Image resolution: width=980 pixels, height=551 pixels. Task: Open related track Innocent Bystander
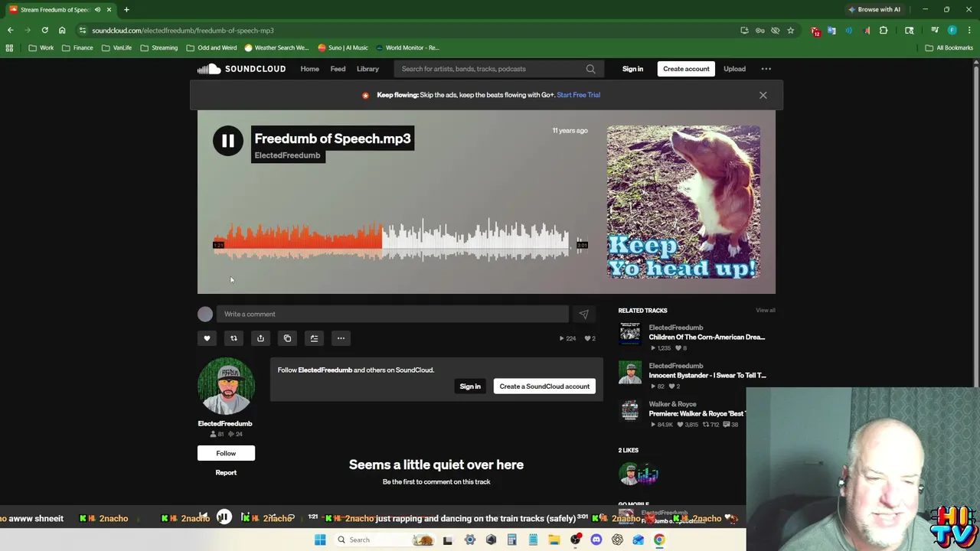(x=707, y=375)
